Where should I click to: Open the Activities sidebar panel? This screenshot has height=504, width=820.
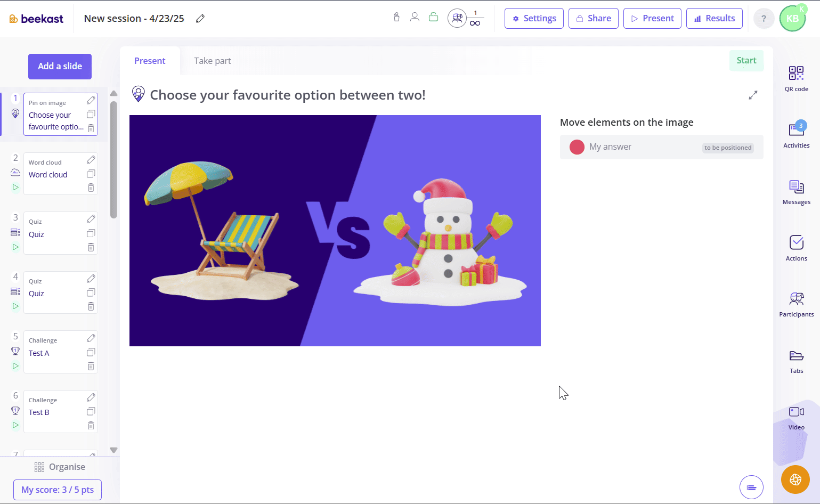(796, 135)
